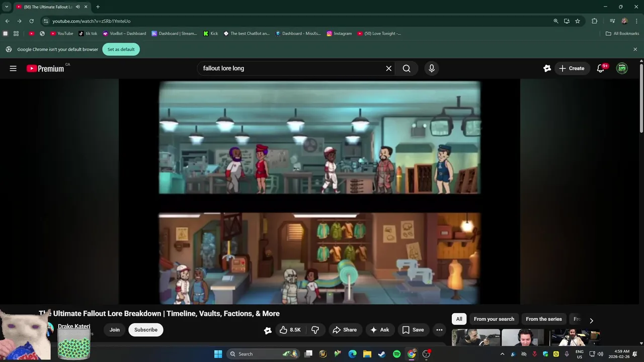Click the Ask button

click(x=380, y=330)
